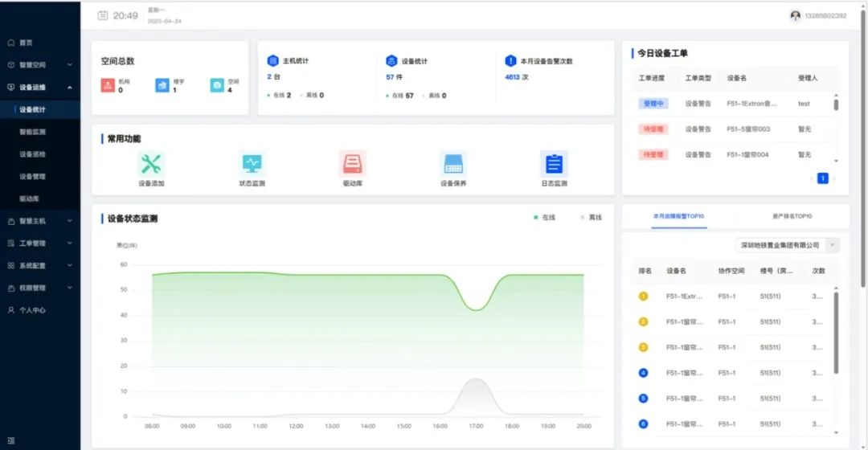Viewport: 868px width, 450px height.
Task: Collapse the 设备运维 sidebar menu
Action: click(x=40, y=87)
